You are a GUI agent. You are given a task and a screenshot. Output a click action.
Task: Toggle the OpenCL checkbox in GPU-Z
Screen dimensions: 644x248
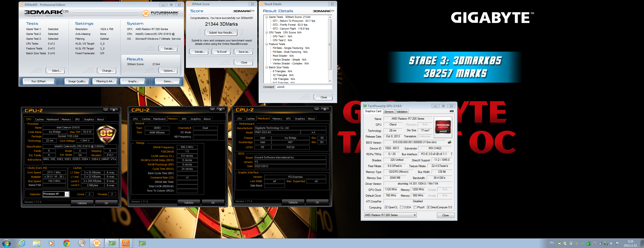point(386,207)
